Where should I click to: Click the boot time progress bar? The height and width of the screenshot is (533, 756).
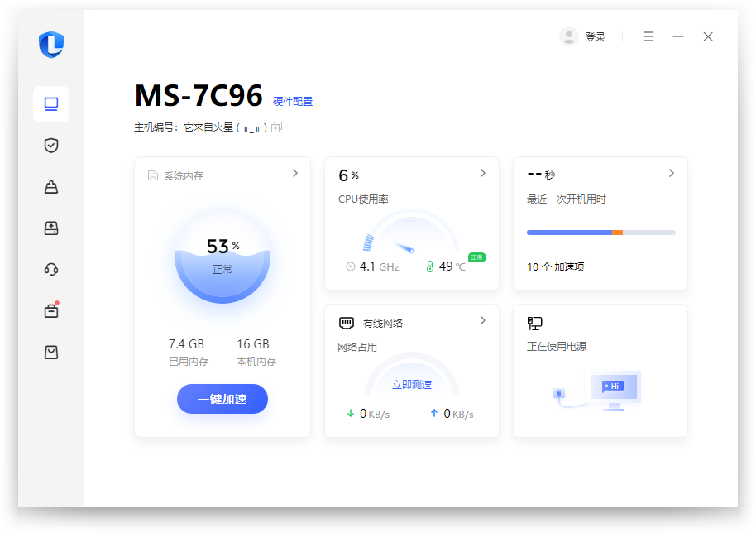(x=600, y=233)
